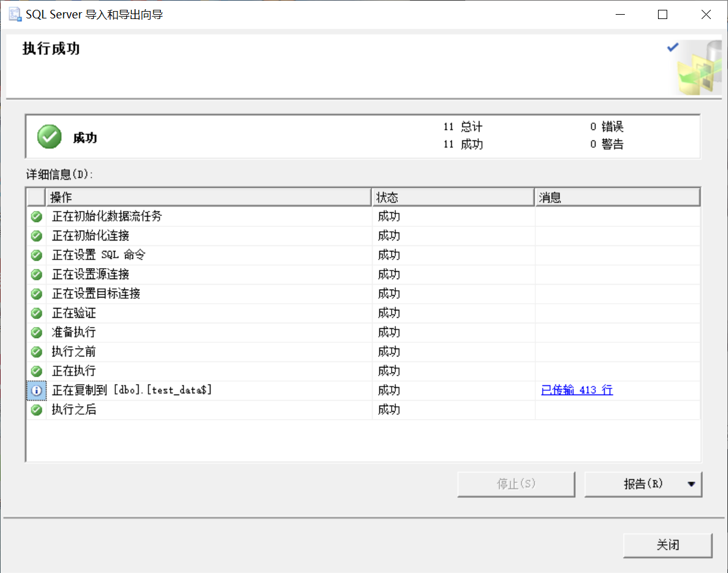Click the 0 警告 summary text
728x573 pixels.
(x=607, y=144)
